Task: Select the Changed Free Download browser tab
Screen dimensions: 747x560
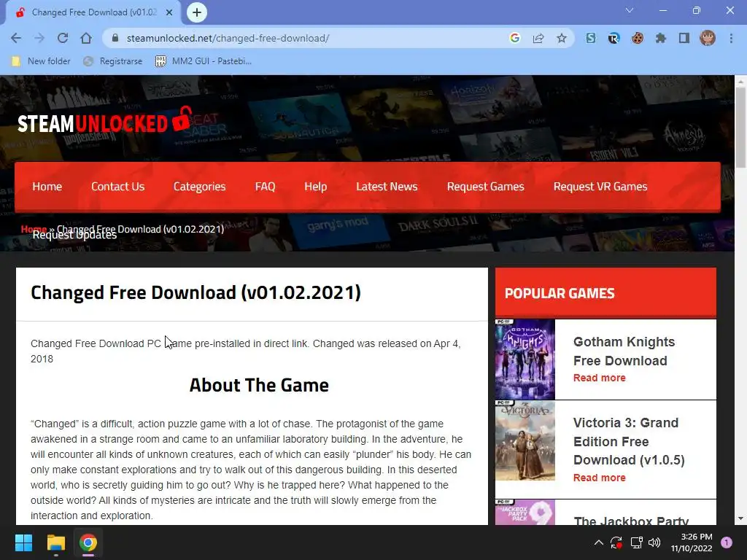Action: point(93,12)
